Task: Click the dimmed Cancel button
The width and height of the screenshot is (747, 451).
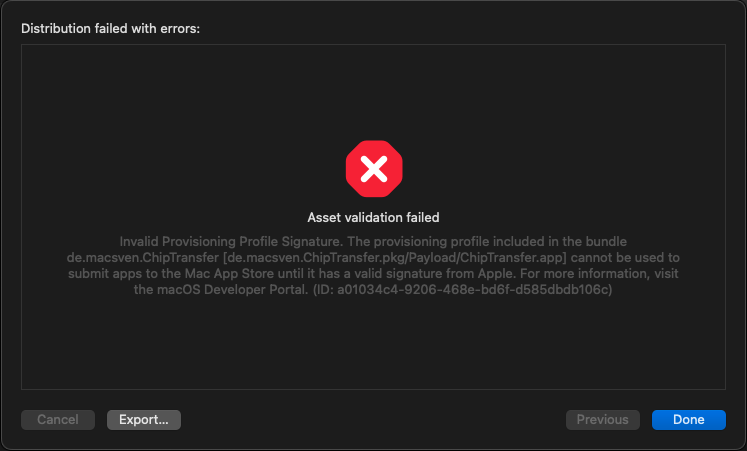Action: [58, 420]
